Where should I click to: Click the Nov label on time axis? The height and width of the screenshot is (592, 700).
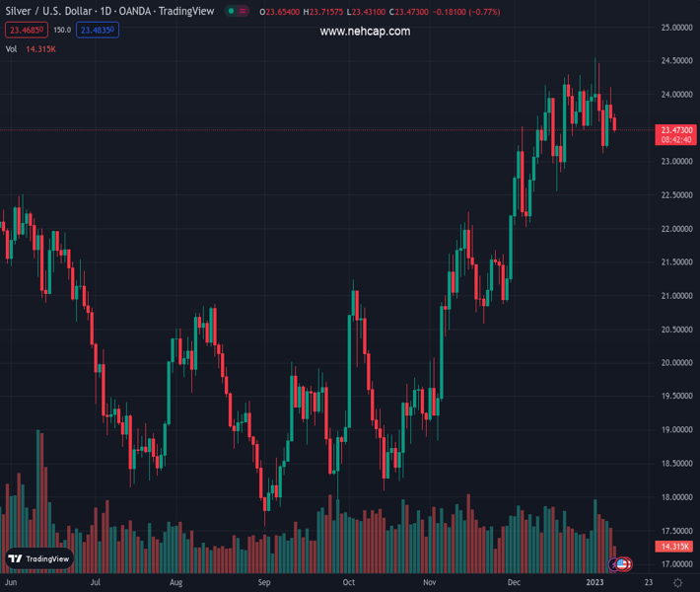(430, 582)
